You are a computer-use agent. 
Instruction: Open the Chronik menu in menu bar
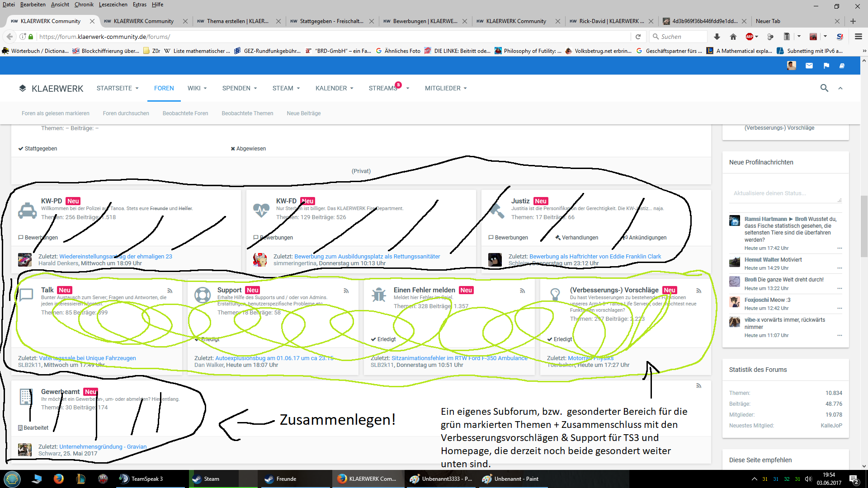pyautogui.click(x=84, y=5)
